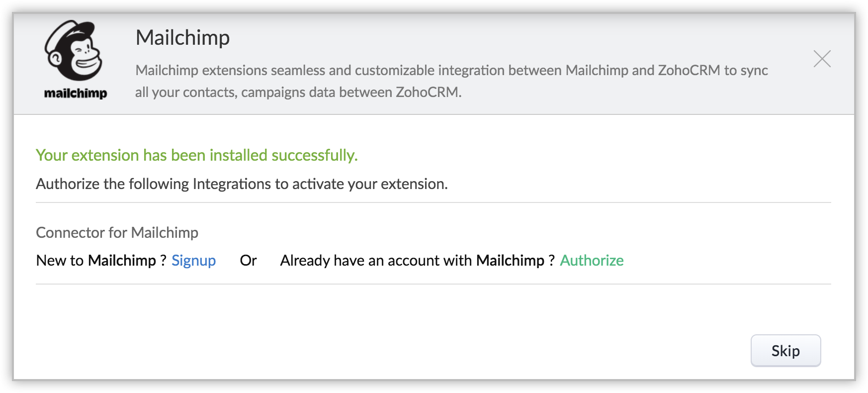Click divider line below the instruction text
Viewport: 868px width, 393px height.
[x=433, y=202]
